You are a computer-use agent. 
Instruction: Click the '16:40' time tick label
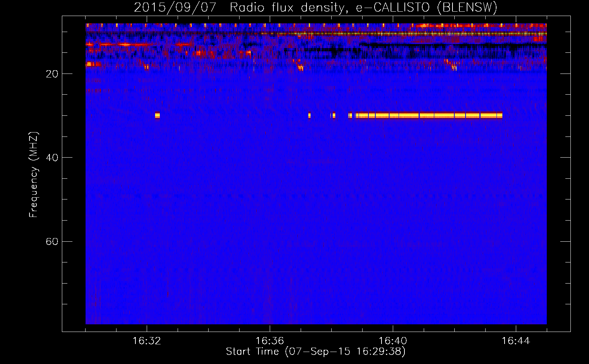coord(393,341)
